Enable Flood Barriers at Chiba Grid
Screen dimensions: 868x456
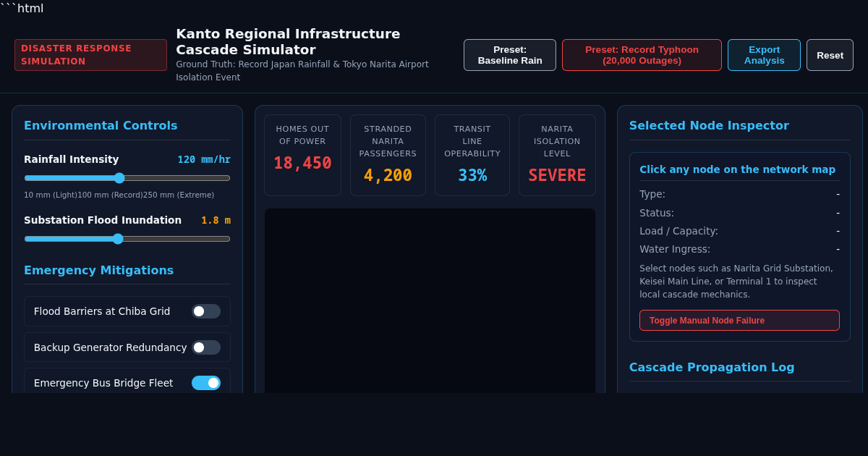coord(206,311)
